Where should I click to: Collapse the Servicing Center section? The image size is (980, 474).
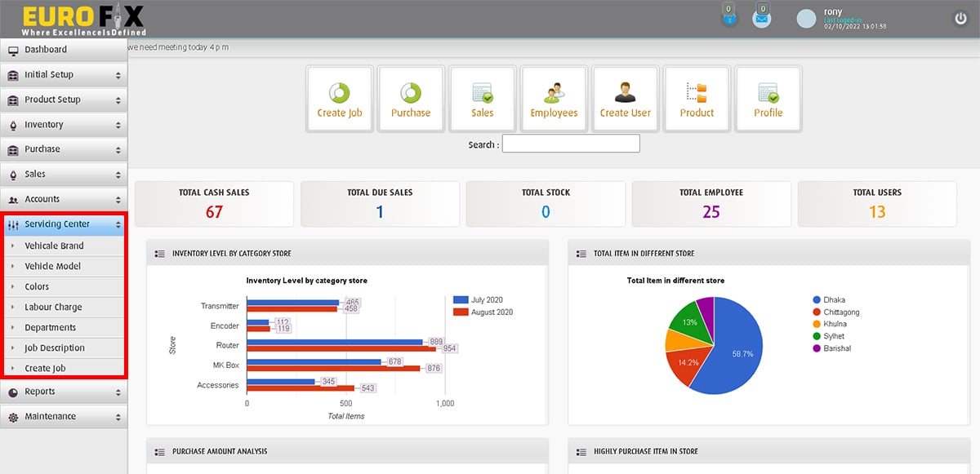64,224
